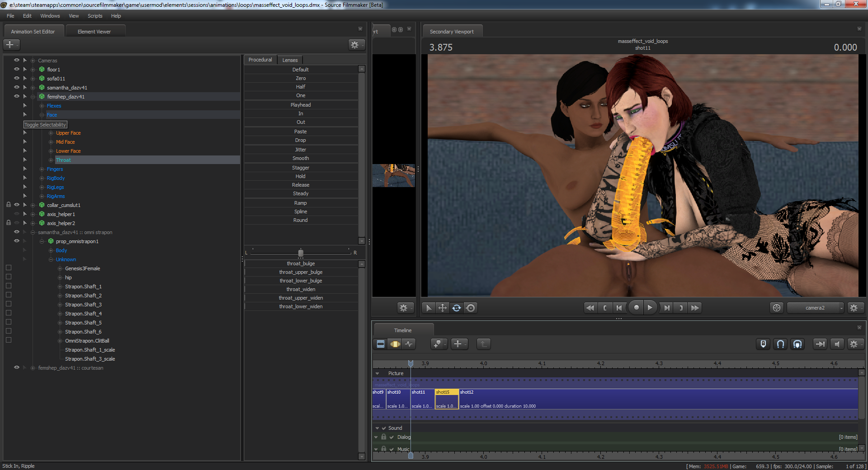Click the go to first frame button
This screenshot has height=470, width=868.
click(x=619, y=308)
